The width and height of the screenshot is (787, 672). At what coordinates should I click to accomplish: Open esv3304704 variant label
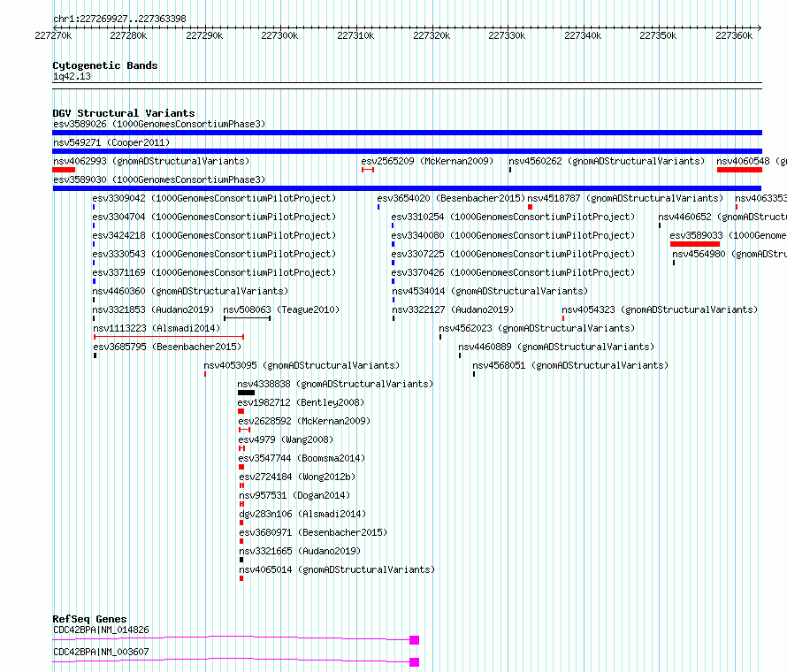(214, 217)
